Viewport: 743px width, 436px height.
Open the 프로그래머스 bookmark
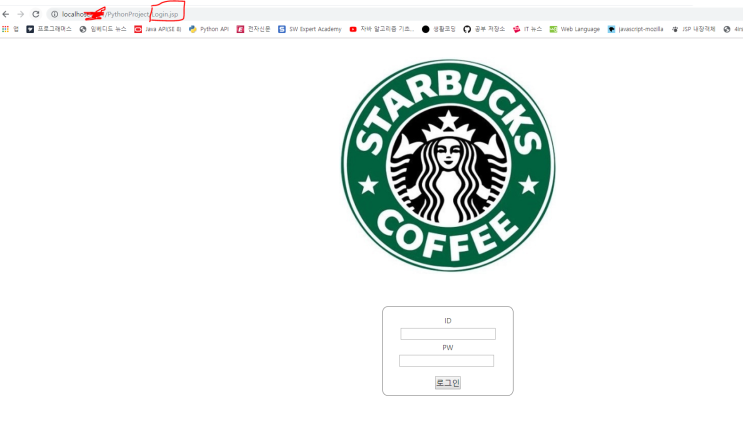pos(49,29)
